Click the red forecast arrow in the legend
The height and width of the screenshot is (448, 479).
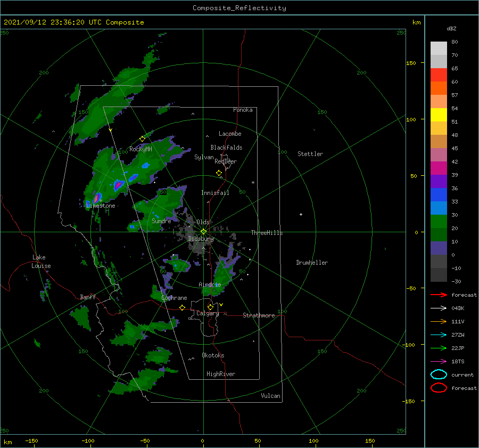[x=439, y=295]
